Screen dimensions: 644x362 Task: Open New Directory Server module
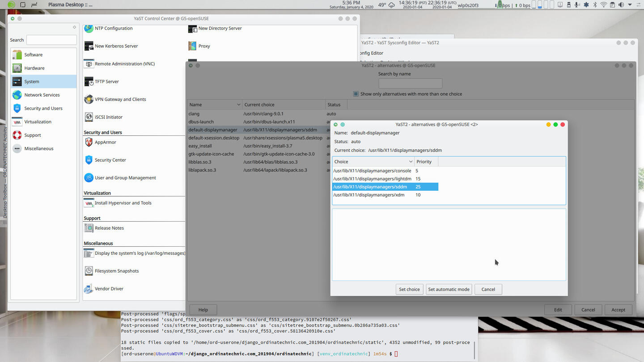tap(215, 28)
